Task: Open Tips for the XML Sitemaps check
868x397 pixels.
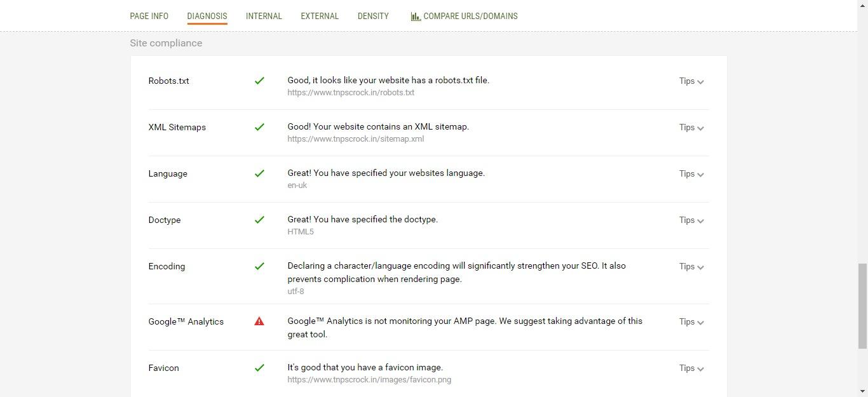Action: [x=691, y=127]
